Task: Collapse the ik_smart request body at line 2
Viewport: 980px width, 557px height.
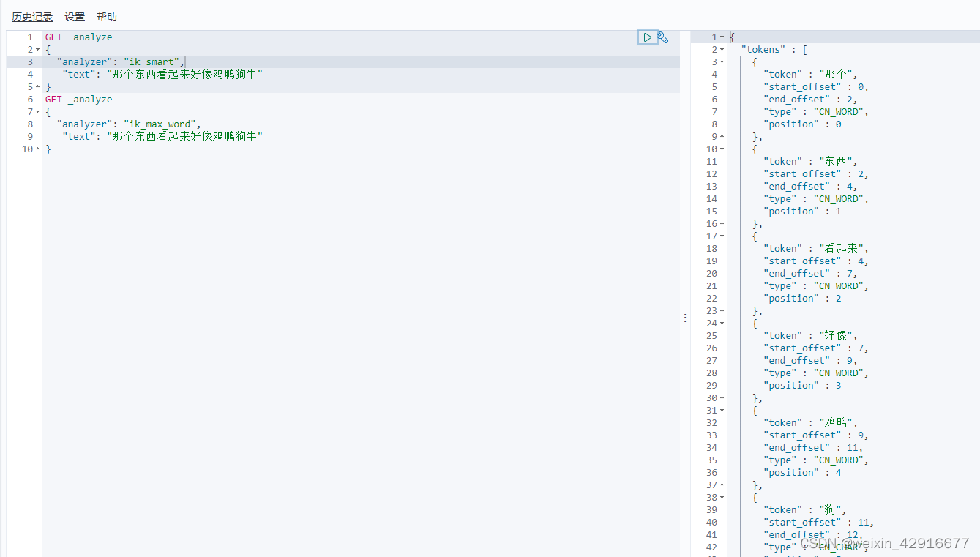Action: tap(38, 49)
